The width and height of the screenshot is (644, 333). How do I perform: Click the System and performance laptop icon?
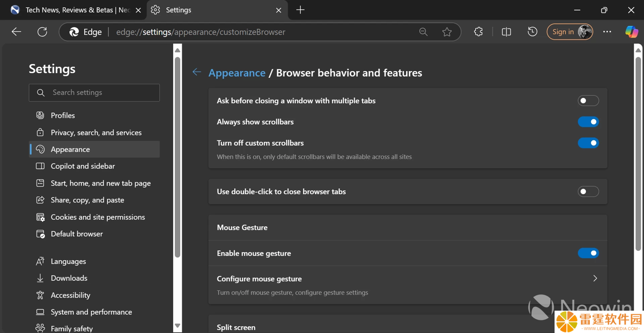[x=40, y=312]
